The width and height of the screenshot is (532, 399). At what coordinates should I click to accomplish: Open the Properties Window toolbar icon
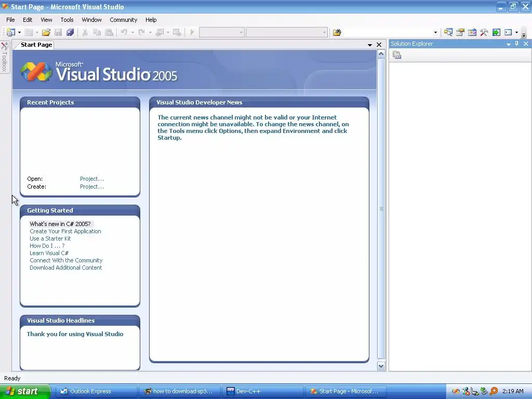tap(460, 32)
